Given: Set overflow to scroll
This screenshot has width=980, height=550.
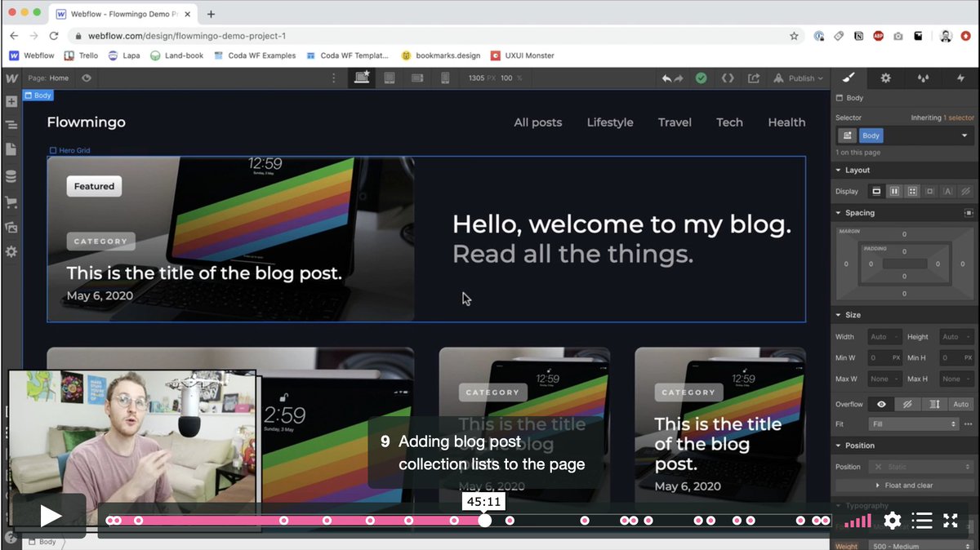Looking at the screenshot, I should (934, 404).
